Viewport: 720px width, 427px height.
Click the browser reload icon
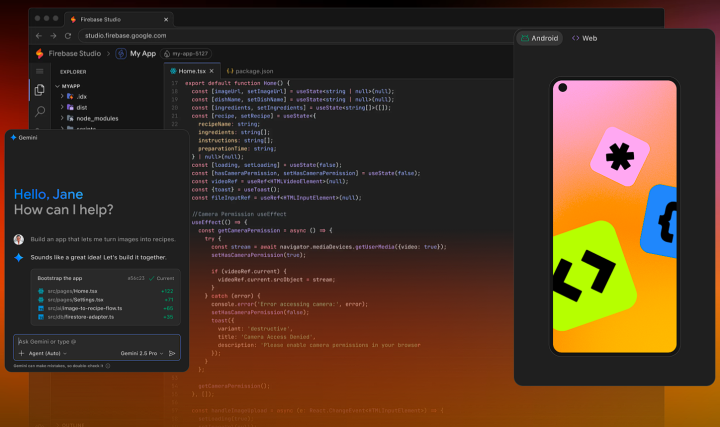(67, 35)
